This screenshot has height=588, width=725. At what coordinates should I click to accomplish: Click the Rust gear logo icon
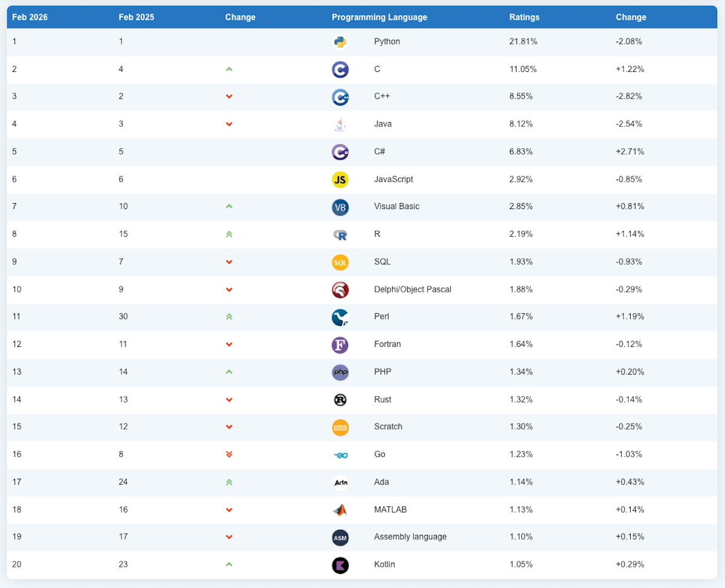click(x=340, y=399)
